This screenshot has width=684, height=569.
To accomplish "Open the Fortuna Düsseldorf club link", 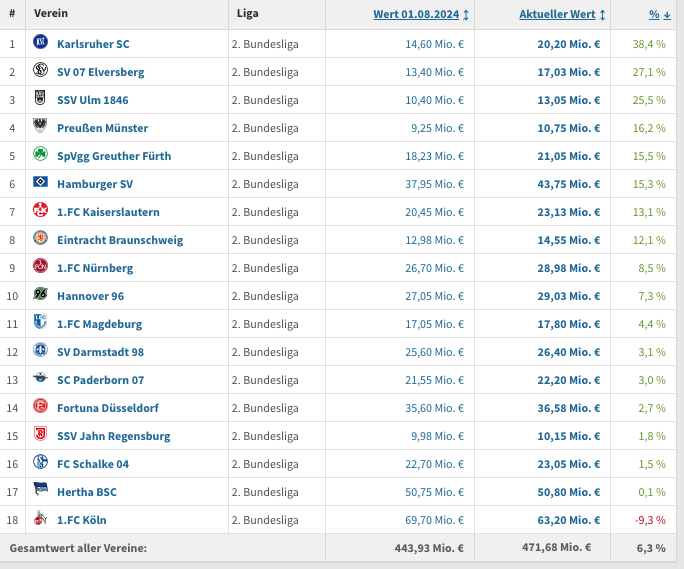I will (x=108, y=408).
